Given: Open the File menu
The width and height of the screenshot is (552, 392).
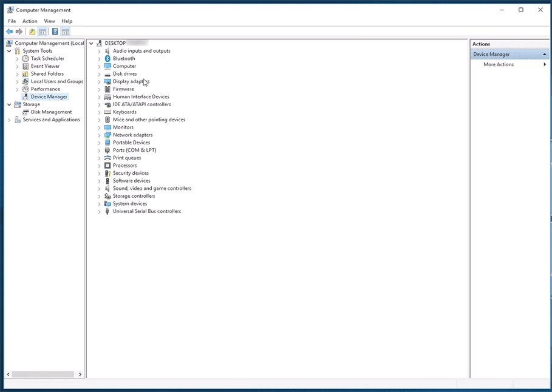Looking at the screenshot, I should pos(12,21).
